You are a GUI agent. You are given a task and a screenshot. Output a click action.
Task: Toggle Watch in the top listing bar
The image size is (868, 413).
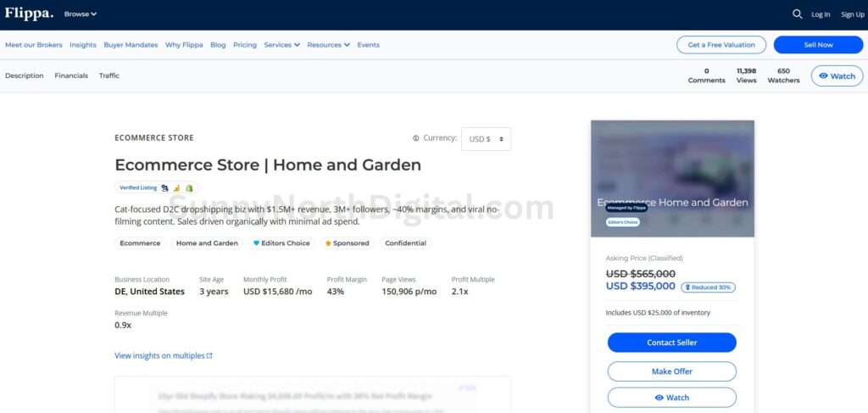click(x=837, y=76)
